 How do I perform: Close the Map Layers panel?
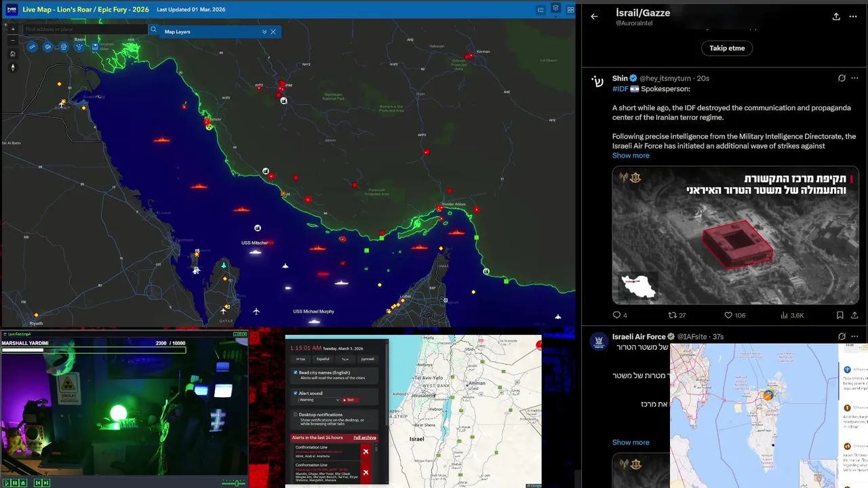point(273,32)
